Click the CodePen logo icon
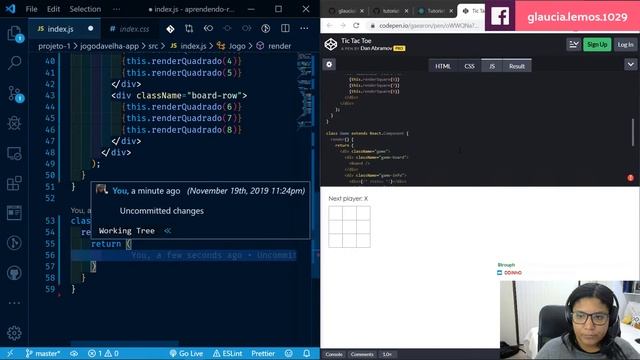The height and width of the screenshot is (360, 640). click(x=331, y=44)
